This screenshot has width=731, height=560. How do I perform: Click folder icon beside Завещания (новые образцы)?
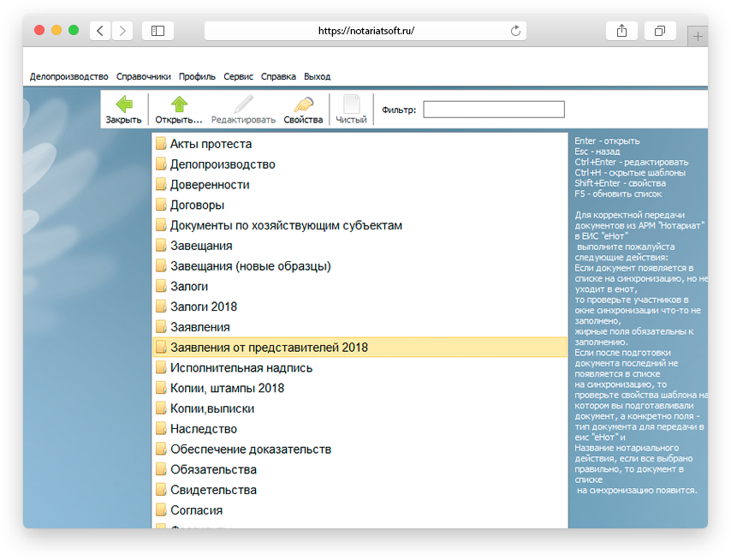click(x=161, y=265)
